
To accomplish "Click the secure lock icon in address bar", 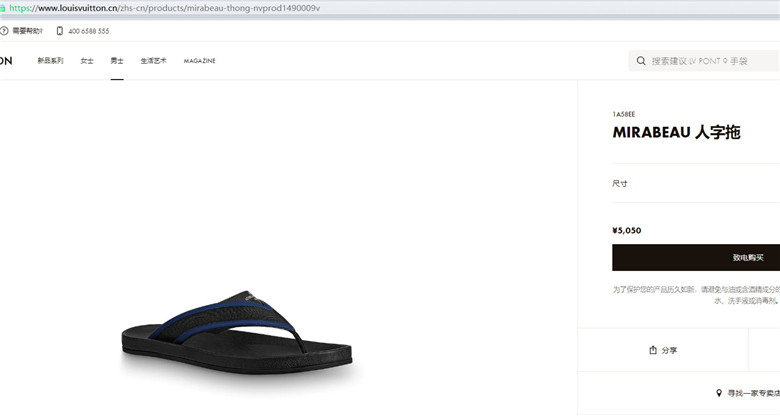I will 2,8.
